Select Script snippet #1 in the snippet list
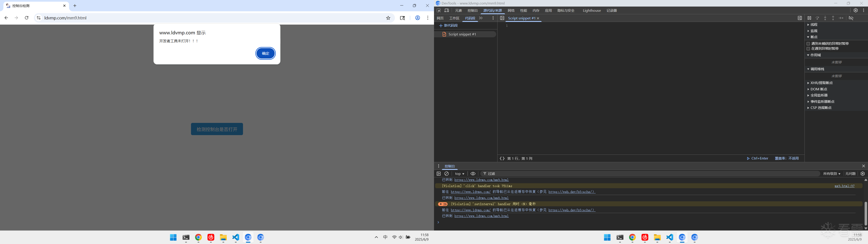This screenshot has height=244, width=868. pyautogui.click(x=465, y=34)
